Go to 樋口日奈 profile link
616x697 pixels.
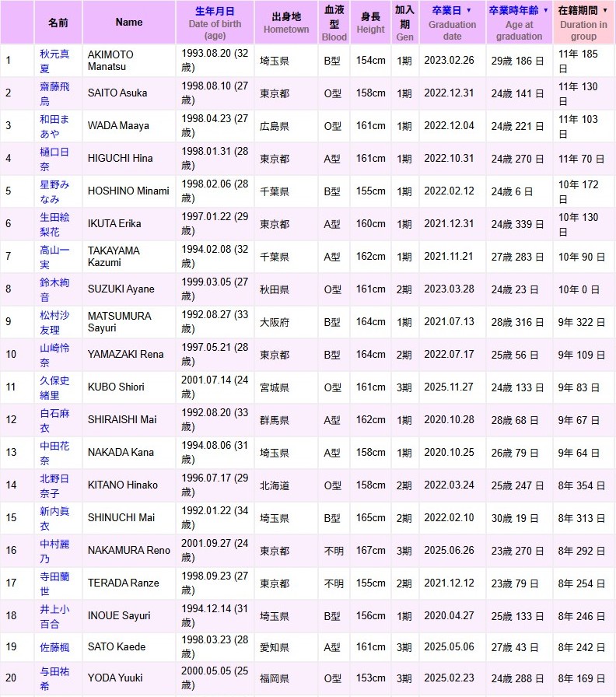[x=54, y=159]
